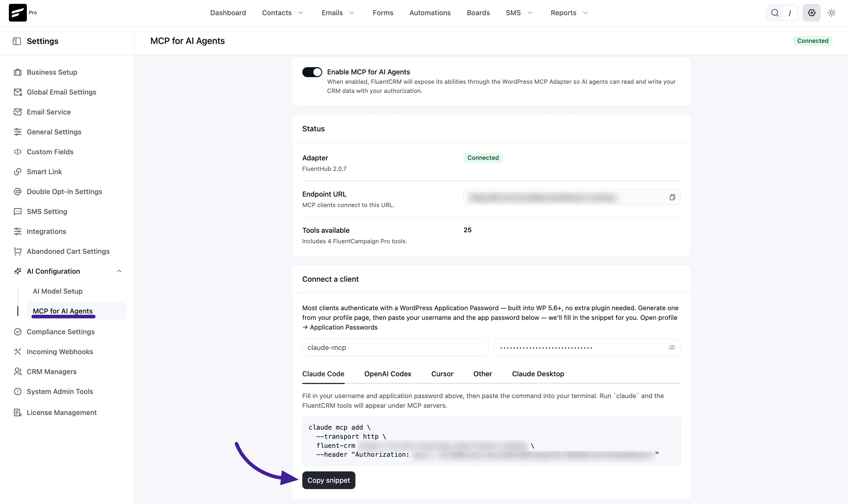Click the AI Configuration sparkle icon
The width and height of the screenshot is (848, 504).
click(18, 271)
